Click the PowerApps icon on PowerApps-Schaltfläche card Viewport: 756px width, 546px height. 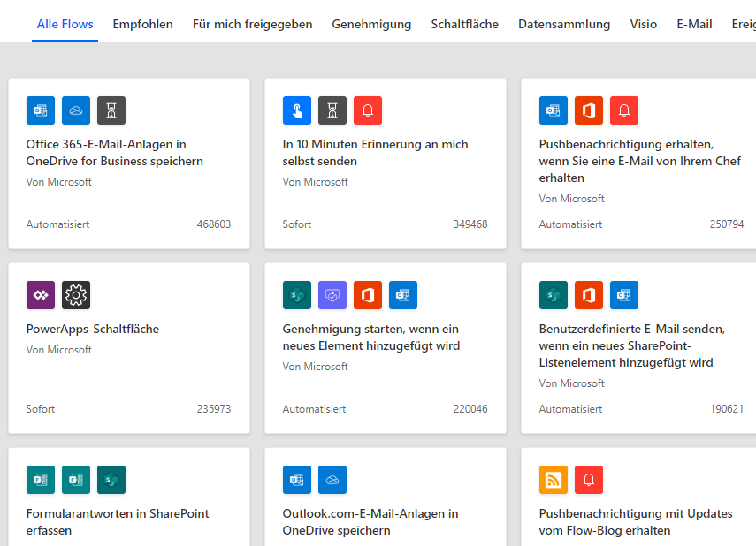click(41, 295)
